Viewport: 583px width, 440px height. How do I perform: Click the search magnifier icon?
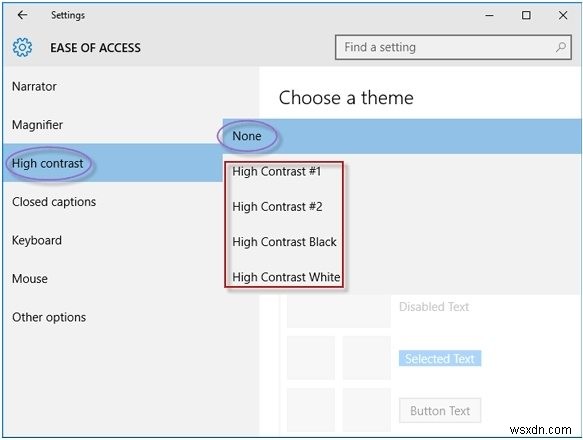pyautogui.click(x=561, y=47)
